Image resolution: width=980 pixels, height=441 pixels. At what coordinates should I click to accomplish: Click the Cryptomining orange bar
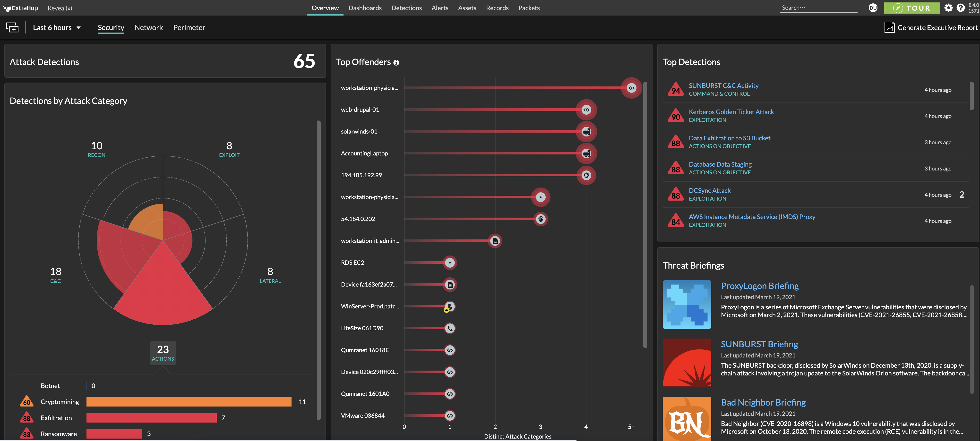(x=189, y=401)
